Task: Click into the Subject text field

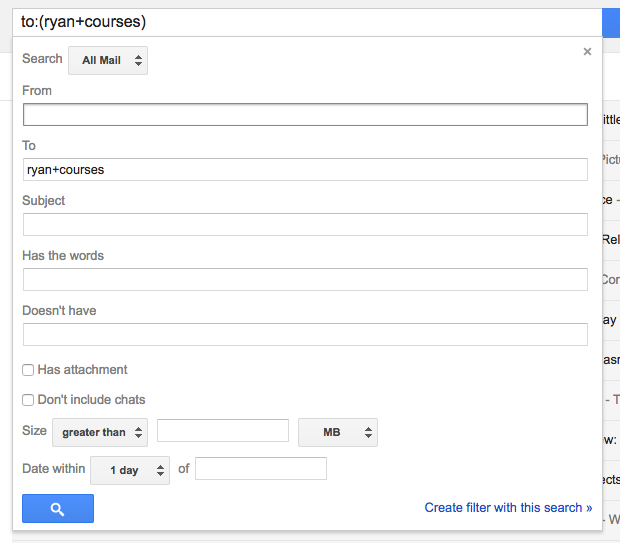Action: point(305,224)
